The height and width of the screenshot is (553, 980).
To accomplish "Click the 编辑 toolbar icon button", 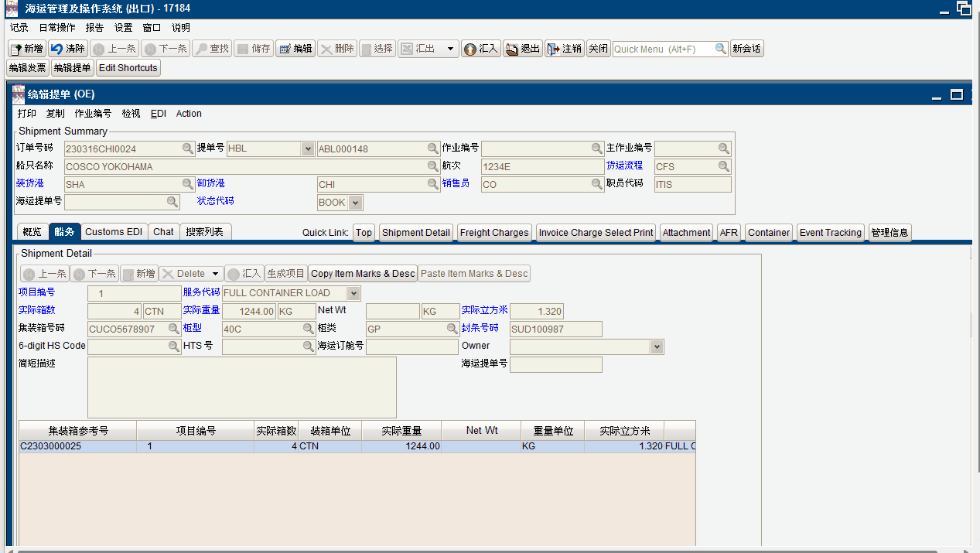I will click(x=295, y=49).
